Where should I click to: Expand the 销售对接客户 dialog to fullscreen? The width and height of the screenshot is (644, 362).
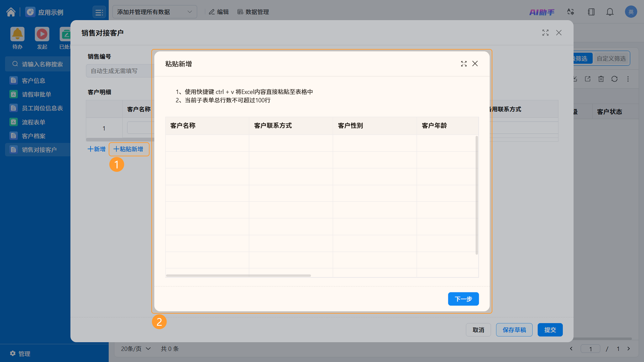545,33
